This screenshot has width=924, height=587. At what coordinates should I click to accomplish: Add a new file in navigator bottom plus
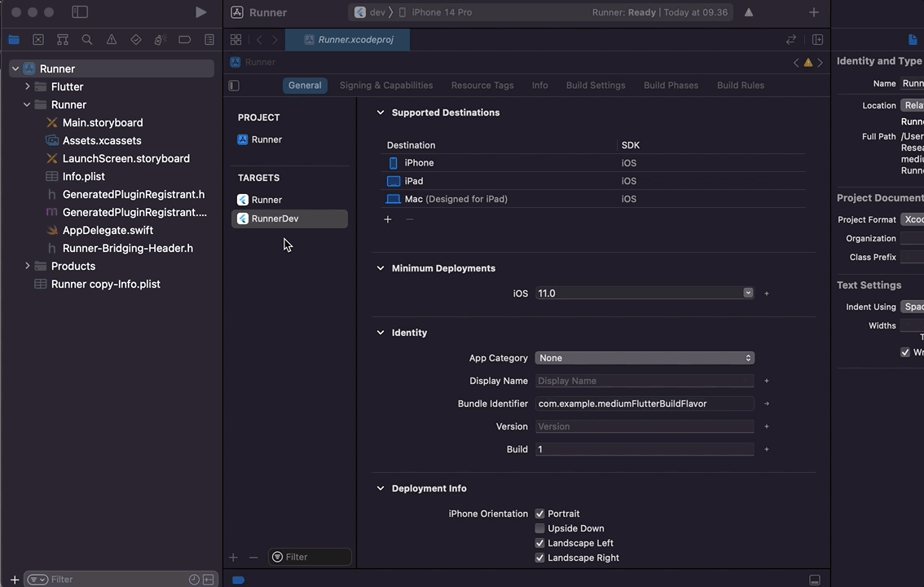pos(15,580)
